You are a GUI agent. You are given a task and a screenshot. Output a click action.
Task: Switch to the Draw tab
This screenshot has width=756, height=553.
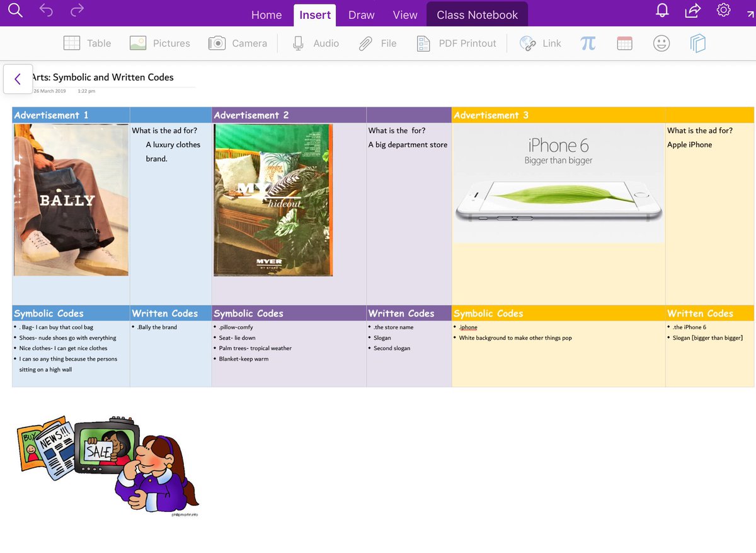click(362, 15)
